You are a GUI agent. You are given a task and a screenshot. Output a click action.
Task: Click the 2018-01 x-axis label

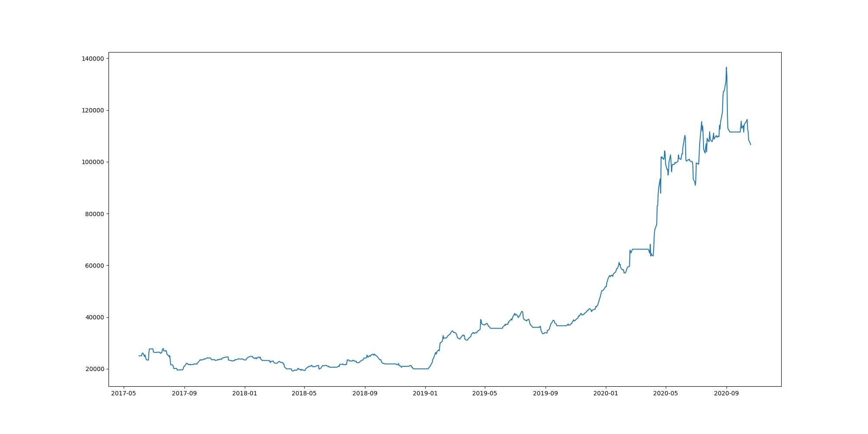click(245, 394)
